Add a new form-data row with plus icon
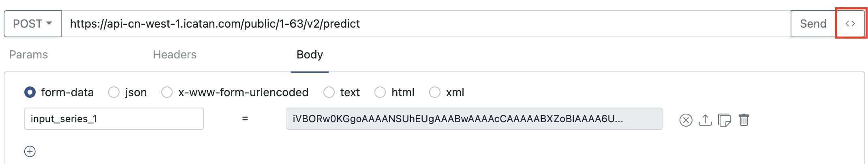 [30, 151]
